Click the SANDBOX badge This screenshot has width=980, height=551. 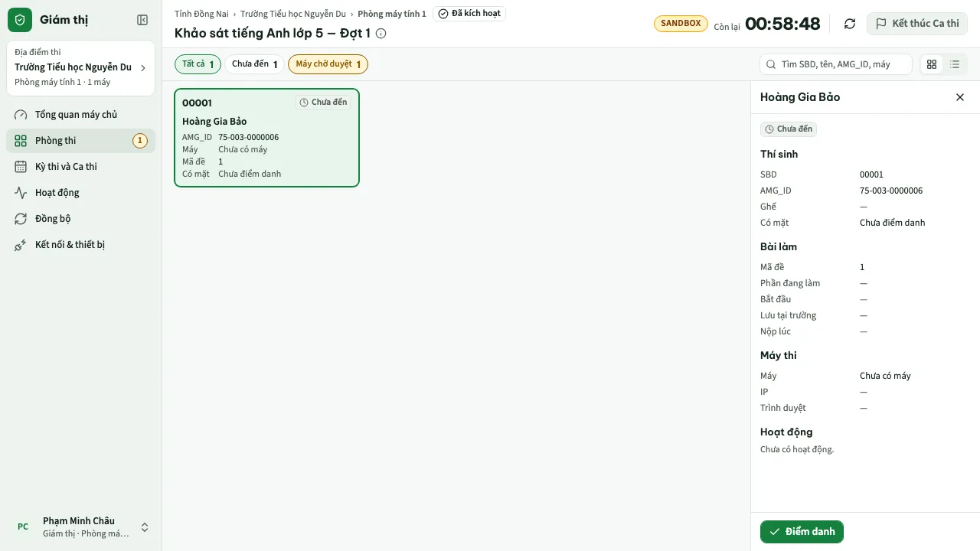click(x=681, y=24)
